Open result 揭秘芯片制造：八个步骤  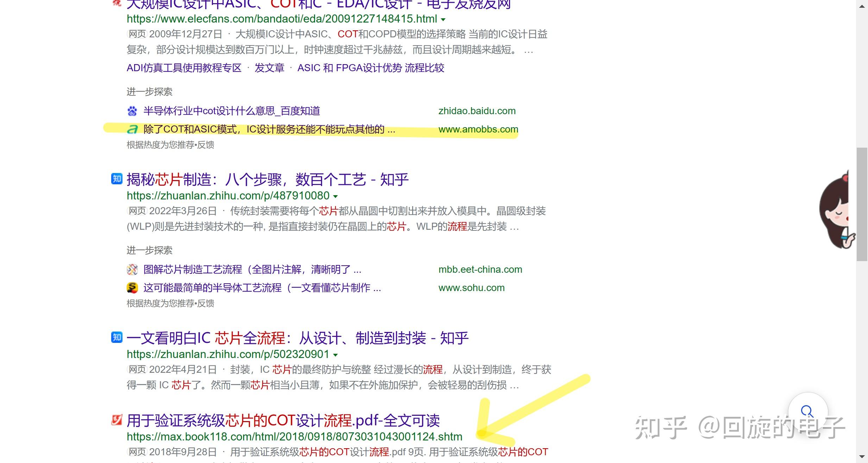click(267, 180)
